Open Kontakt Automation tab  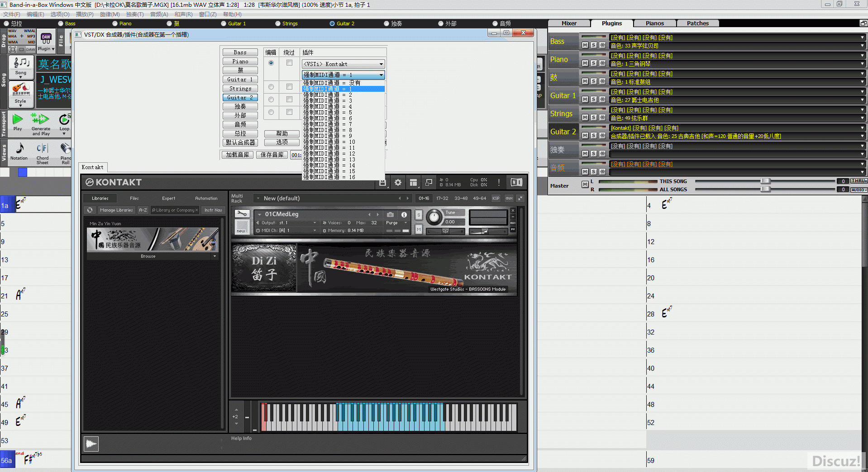click(206, 198)
